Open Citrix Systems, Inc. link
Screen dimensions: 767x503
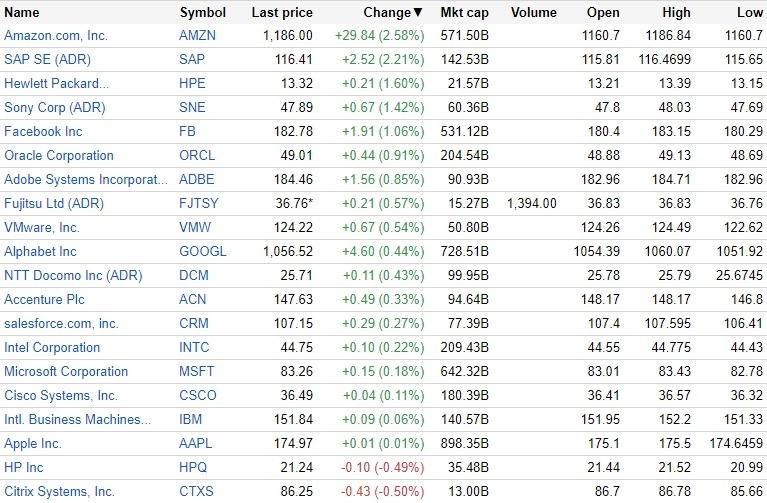coord(59,491)
